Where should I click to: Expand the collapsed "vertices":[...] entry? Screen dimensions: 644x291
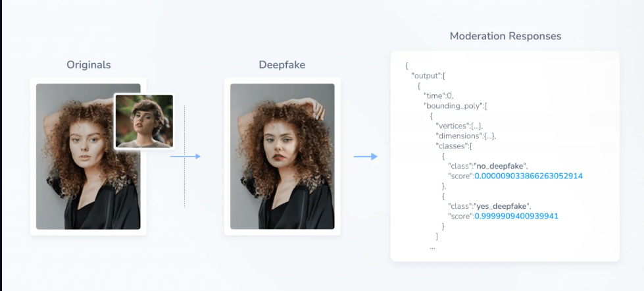pos(459,126)
